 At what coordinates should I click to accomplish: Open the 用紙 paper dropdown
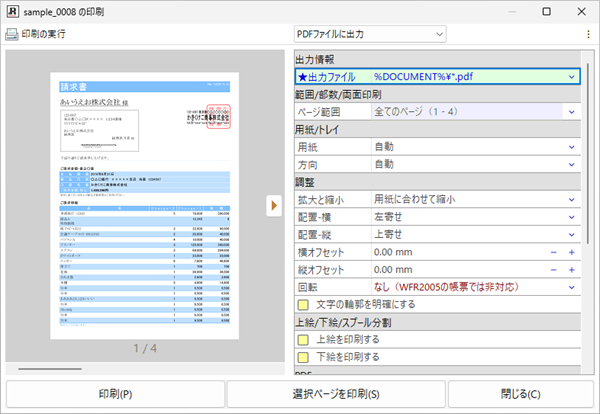pyautogui.click(x=571, y=147)
